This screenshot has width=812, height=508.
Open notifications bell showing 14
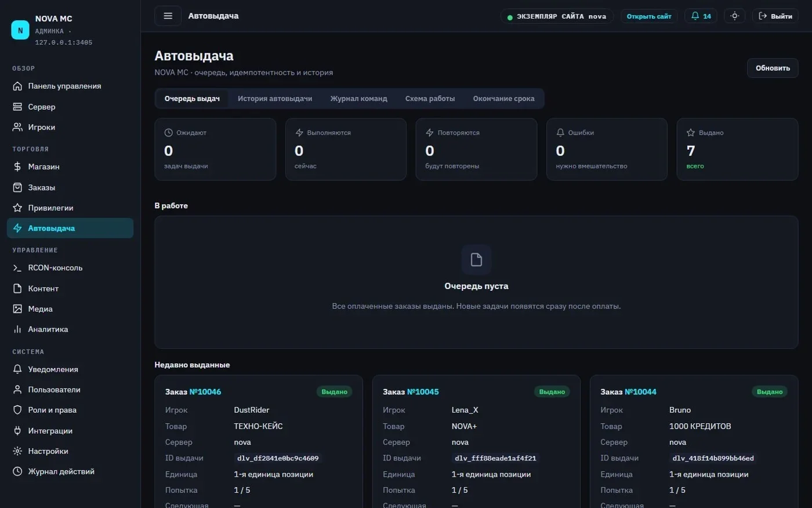pyautogui.click(x=701, y=16)
